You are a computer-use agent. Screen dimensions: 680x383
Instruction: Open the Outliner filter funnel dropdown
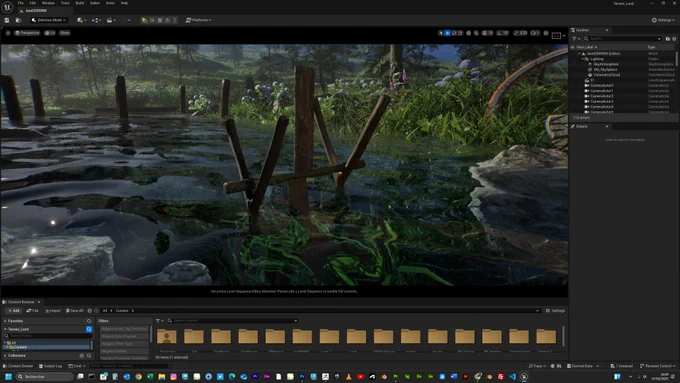(x=575, y=39)
